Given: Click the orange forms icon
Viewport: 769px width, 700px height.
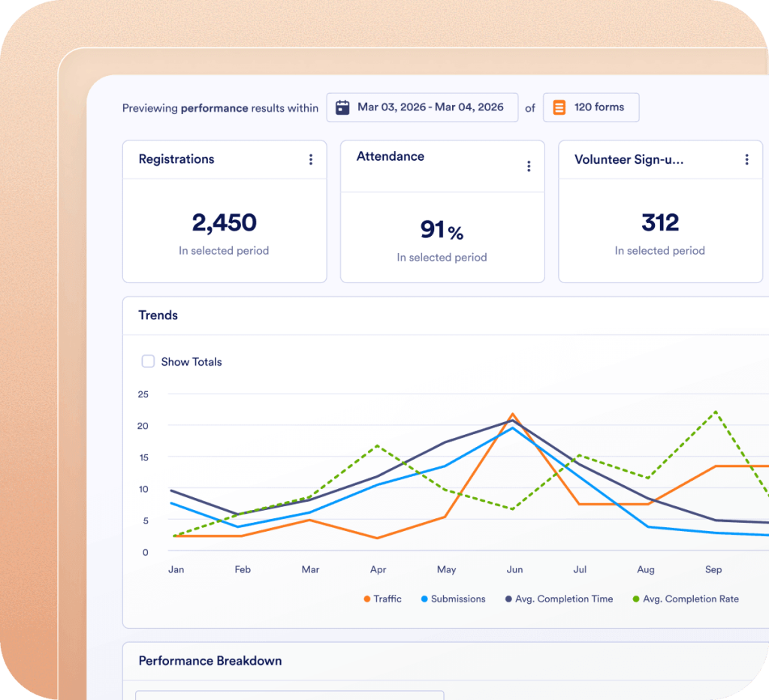Looking at the screenshot, I should pos(559,107).
